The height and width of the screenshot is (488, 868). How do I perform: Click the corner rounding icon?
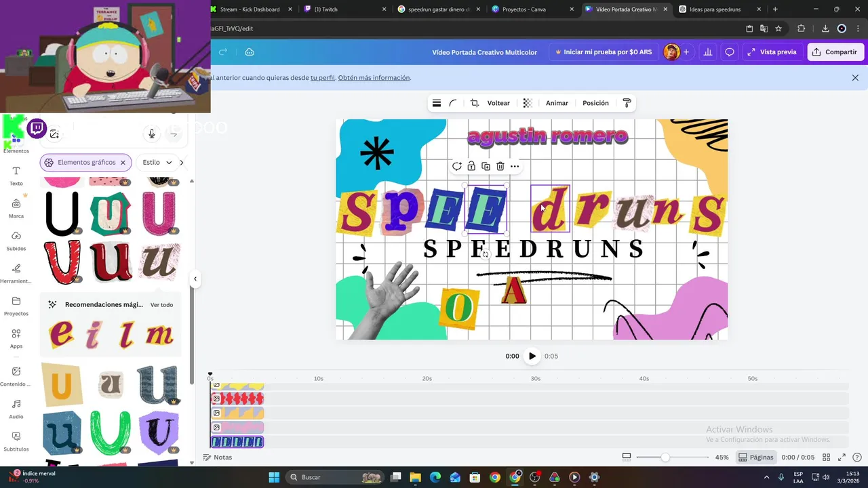tap(453, 103)
